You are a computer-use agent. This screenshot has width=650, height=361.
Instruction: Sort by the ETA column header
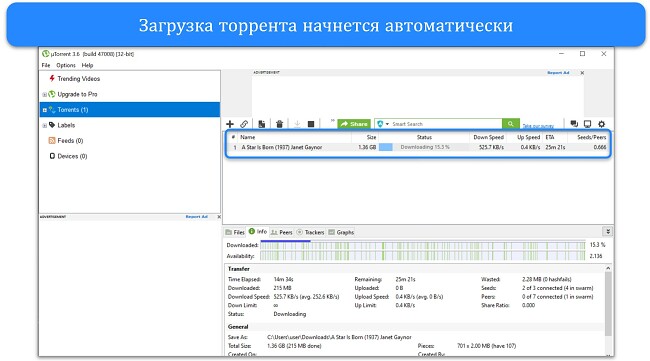(x=555, y=137)
